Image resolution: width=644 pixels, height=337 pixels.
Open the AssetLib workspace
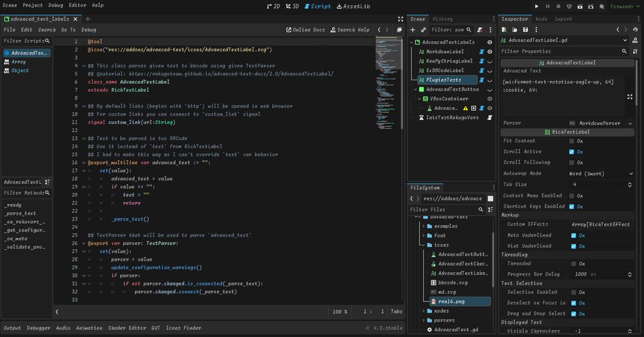pyautogui.click(x=354, y=6)
